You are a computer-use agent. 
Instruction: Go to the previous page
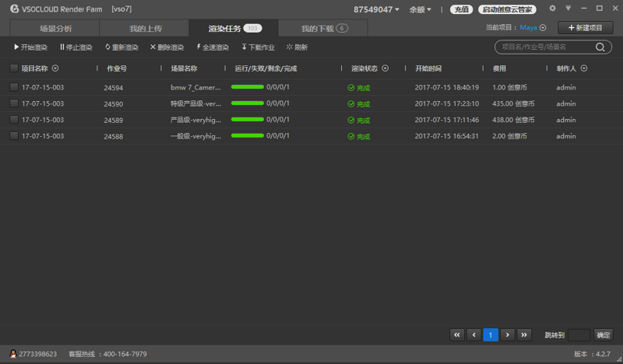tap(473, 335)
